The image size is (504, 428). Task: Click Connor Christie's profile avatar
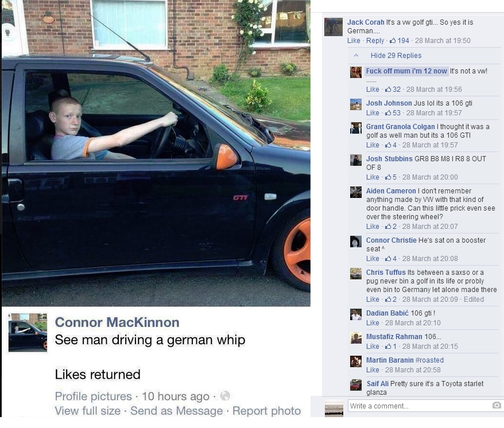coord(355,242)
